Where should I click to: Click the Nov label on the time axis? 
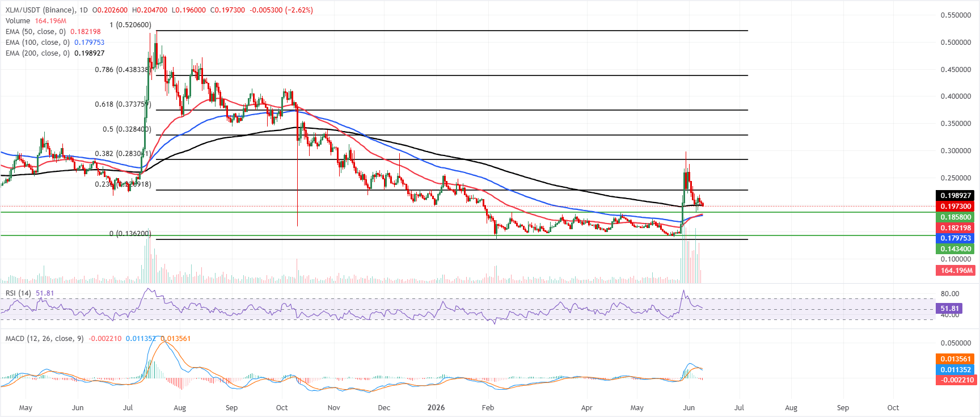334,408
